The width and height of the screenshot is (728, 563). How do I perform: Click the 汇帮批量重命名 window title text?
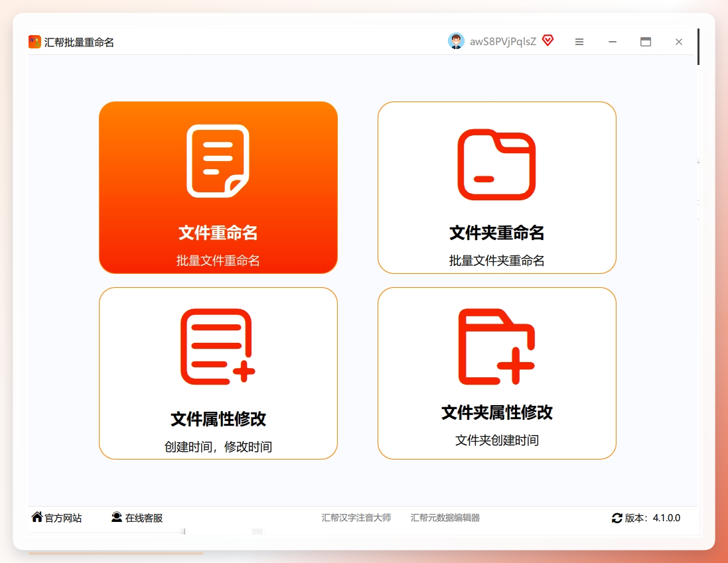click(x=79, y=42)
